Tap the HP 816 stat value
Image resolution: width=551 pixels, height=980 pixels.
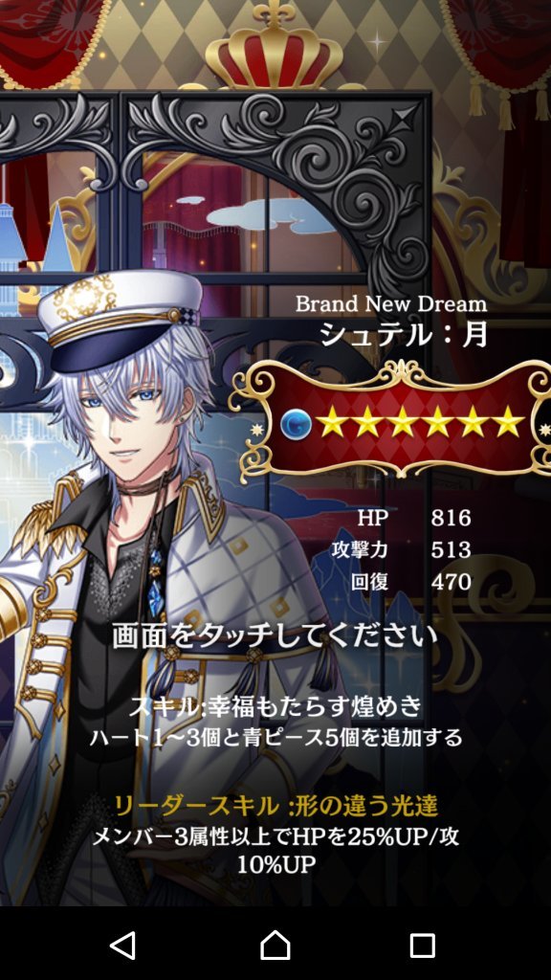(x=451, y=518)
